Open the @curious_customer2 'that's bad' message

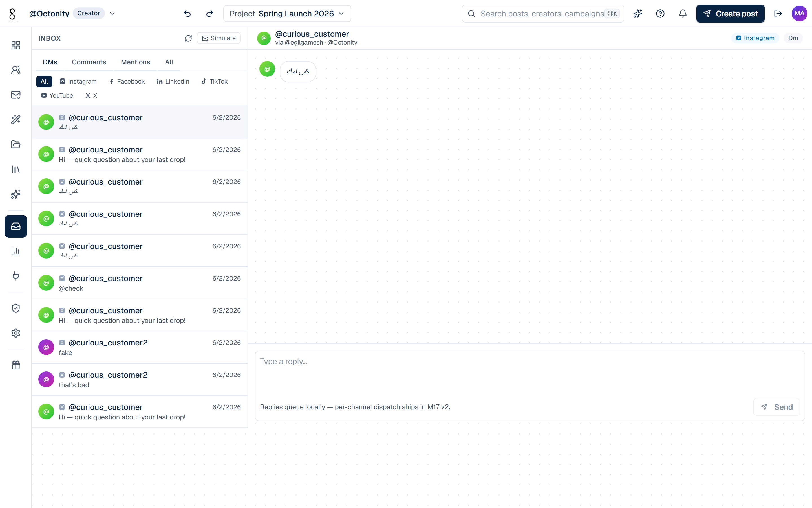click(140, 379)
